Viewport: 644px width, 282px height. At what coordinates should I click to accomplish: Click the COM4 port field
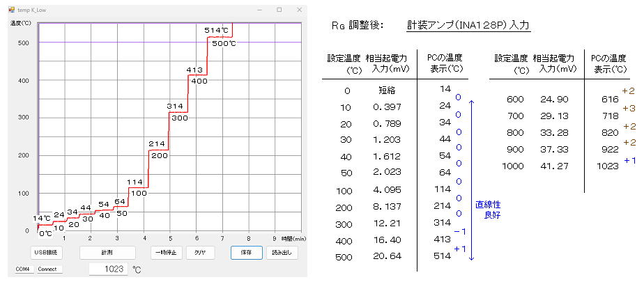pyautogui.click(x=23, y=269)
